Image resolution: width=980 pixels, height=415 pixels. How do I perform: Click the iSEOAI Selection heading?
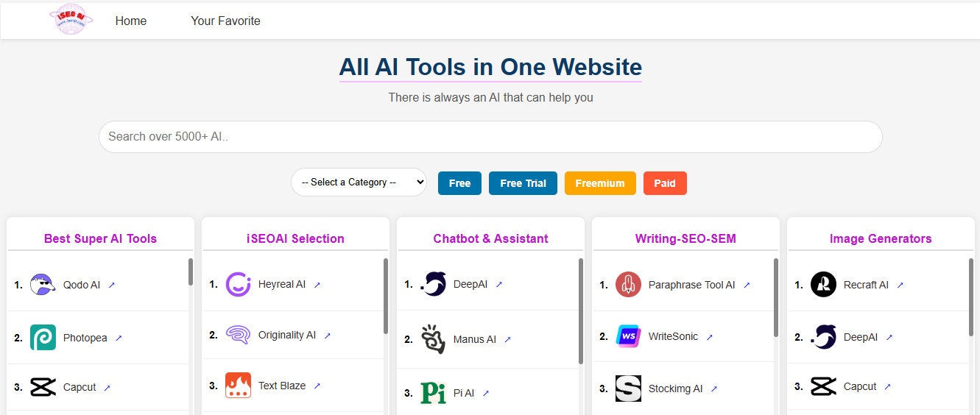pos(295,238)
